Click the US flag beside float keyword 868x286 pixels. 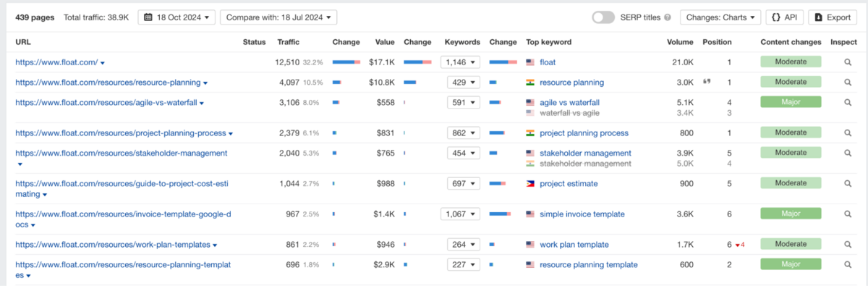530,62
